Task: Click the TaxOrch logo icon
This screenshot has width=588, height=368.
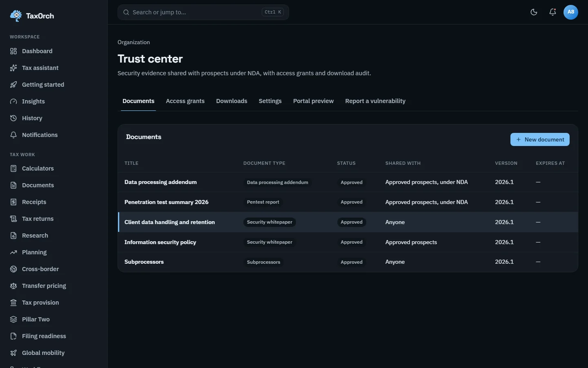Action: tap(16, 16)
